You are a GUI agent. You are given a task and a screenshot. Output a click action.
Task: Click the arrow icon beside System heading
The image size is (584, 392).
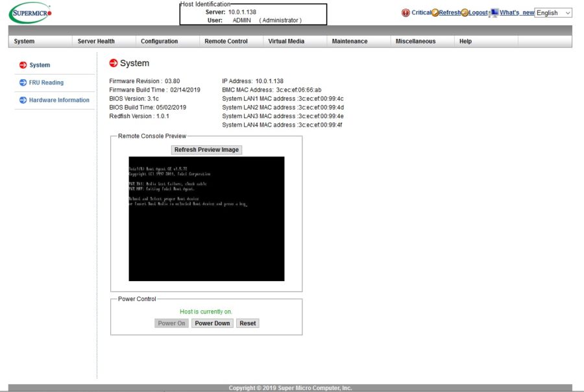point(114,63)
